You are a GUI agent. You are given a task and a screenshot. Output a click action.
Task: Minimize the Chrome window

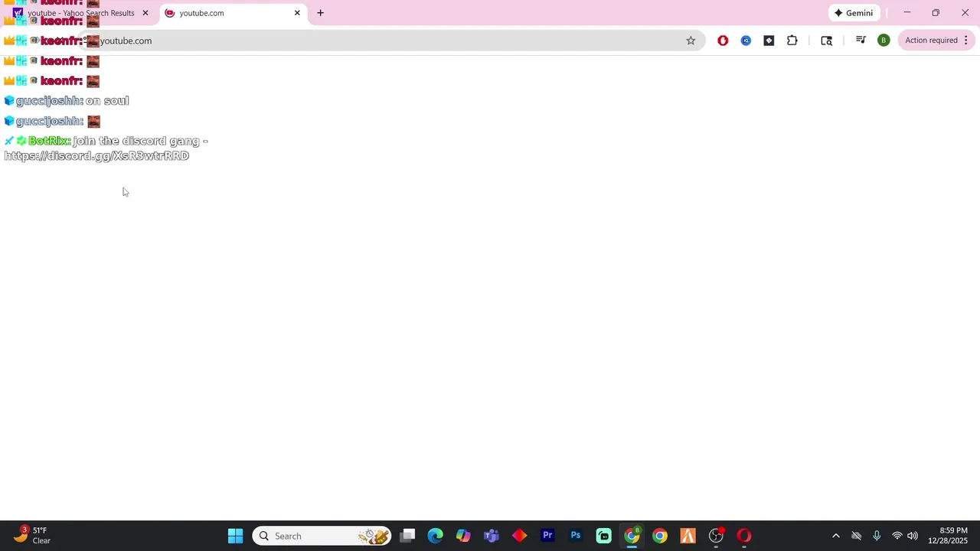coord(907,13)
